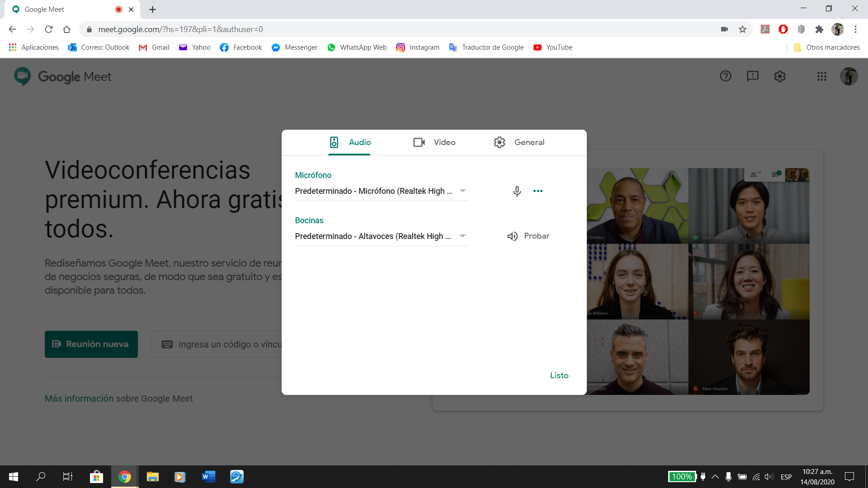
Task: Open the three-dots microphone options
Action: pyautogui.click(x=538, y=191)
